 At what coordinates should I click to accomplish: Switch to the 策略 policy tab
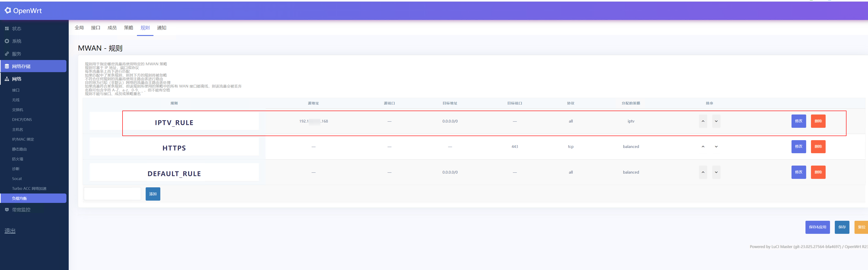pyautogui.click(x=128, y=28)
